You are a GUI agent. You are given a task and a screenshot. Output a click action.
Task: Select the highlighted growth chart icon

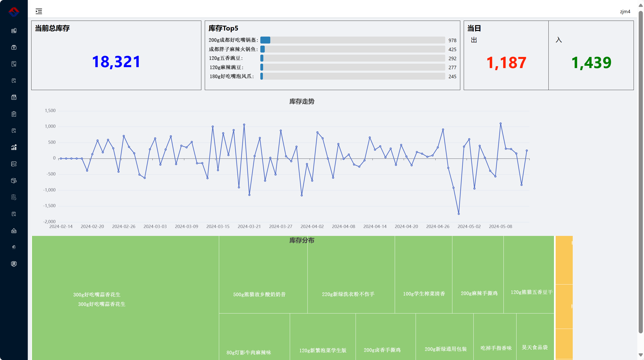[x=14, y=147]
